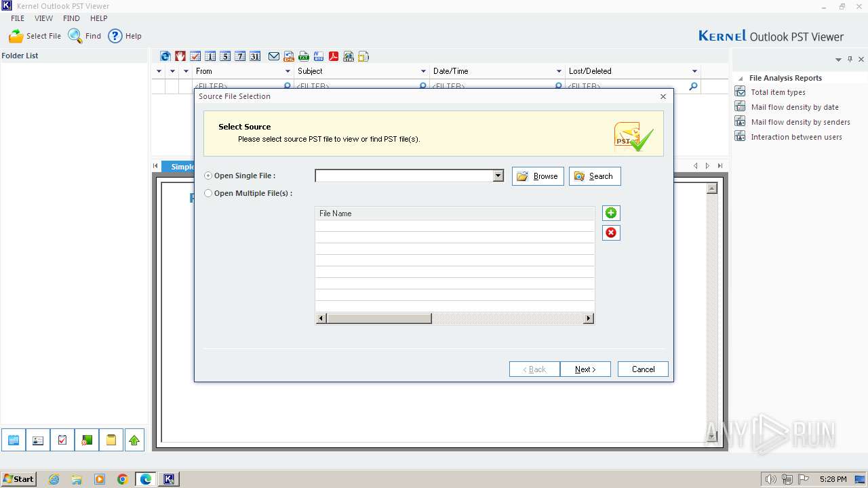
Task: Open the VIEW menu
Action: pyautogui.click(x=44, y=18)
